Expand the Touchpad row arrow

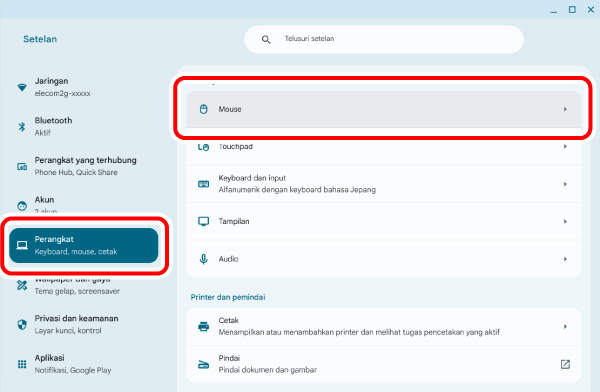point(565,146)
